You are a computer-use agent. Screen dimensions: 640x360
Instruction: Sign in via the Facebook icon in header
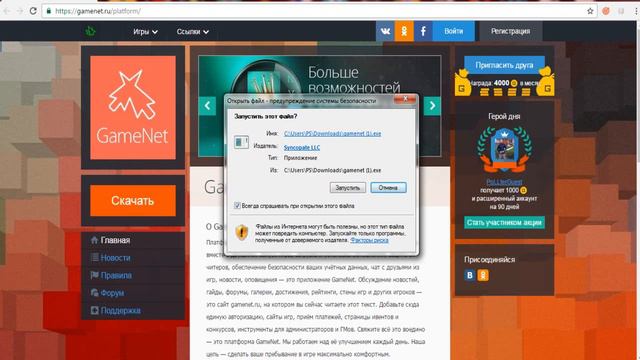point(423,31)
